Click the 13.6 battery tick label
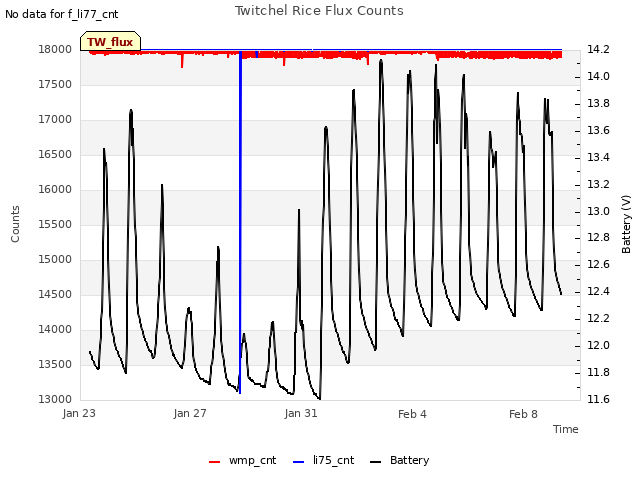The height and width of the screenshot is (480, 640). [x=598, y=131]
